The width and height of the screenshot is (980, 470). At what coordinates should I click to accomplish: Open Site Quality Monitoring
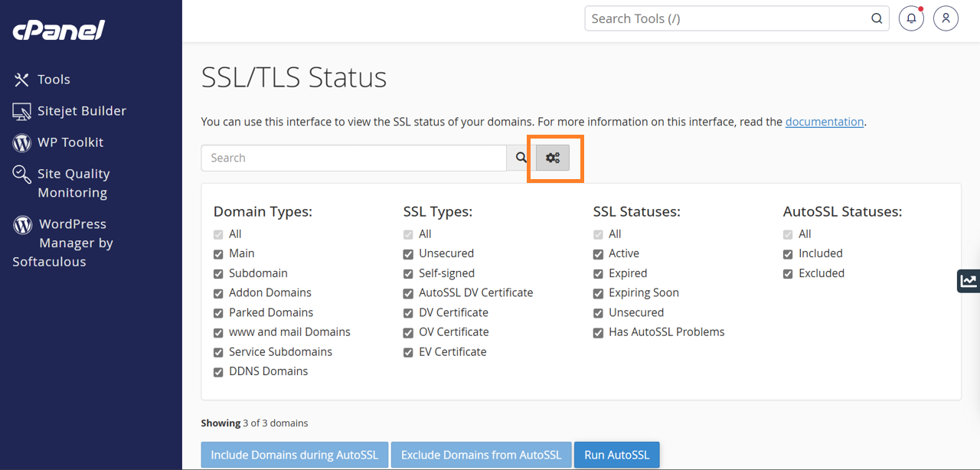tap(73, 183)
